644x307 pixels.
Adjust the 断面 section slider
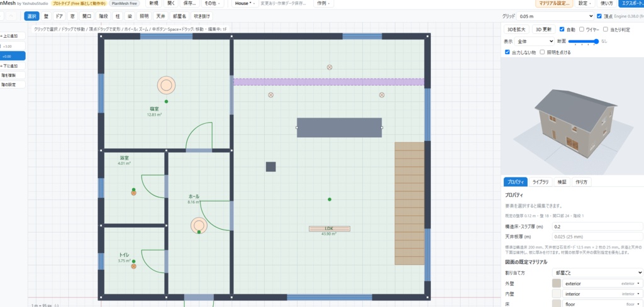584,42
